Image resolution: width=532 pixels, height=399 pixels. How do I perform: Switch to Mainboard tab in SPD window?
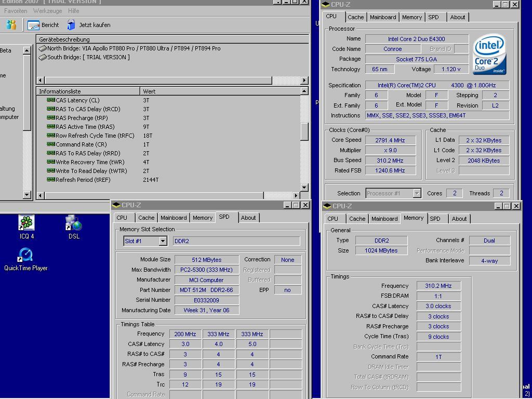coord(174,218)
